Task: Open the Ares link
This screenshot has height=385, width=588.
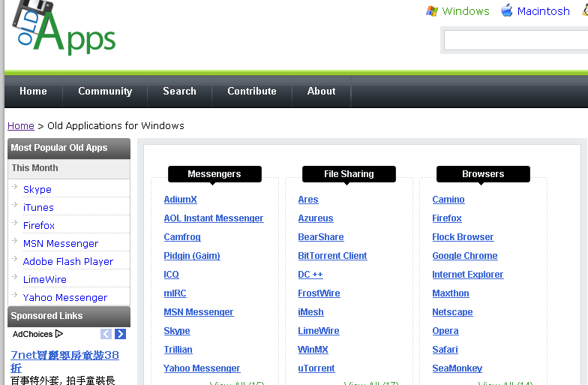Action: 308,200
